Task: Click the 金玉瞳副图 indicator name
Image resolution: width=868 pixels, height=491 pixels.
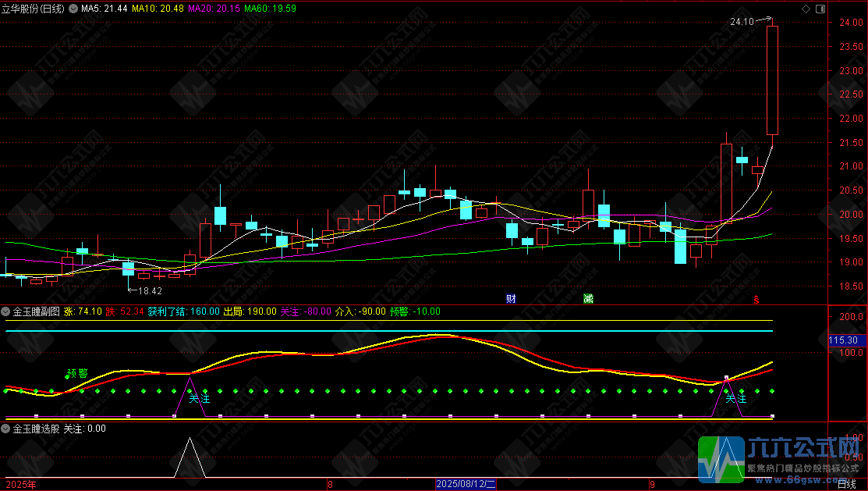Action: pos(36,311)
